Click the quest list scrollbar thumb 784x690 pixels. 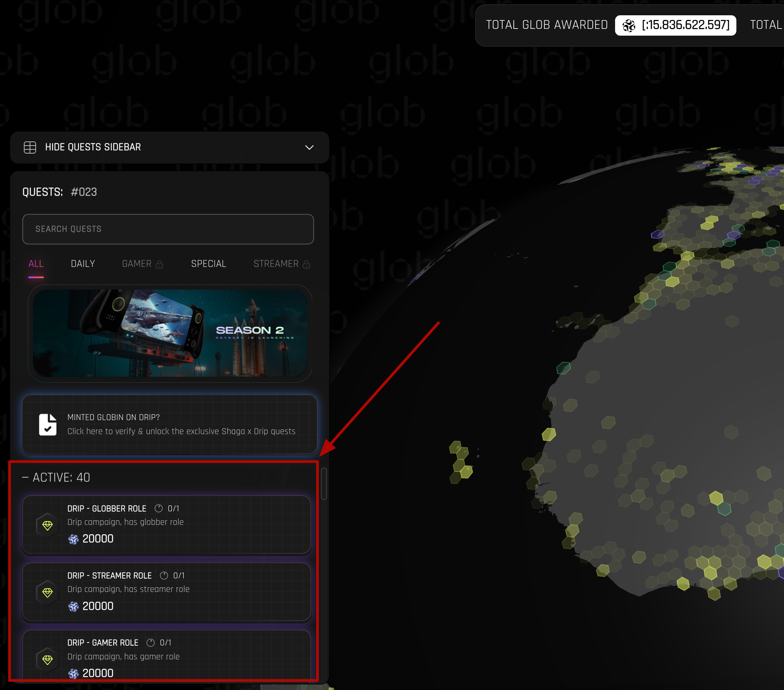324,484
